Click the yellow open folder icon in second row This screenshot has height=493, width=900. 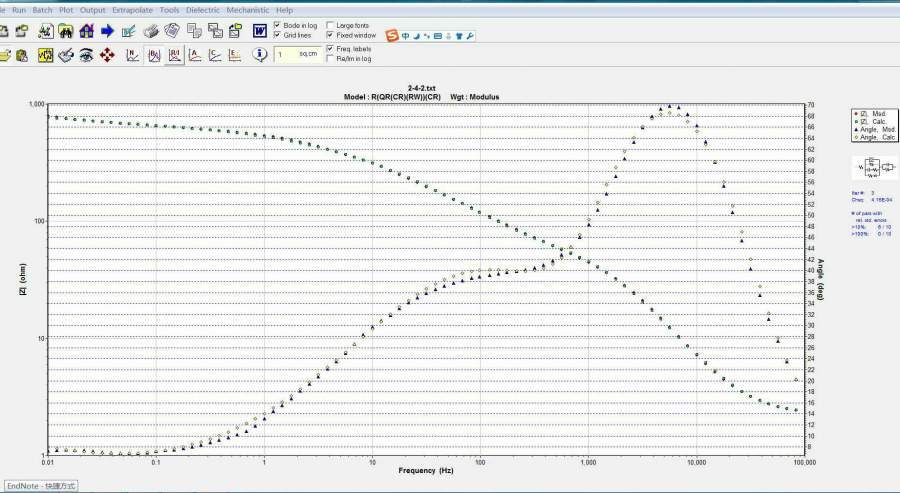[4, 56]
